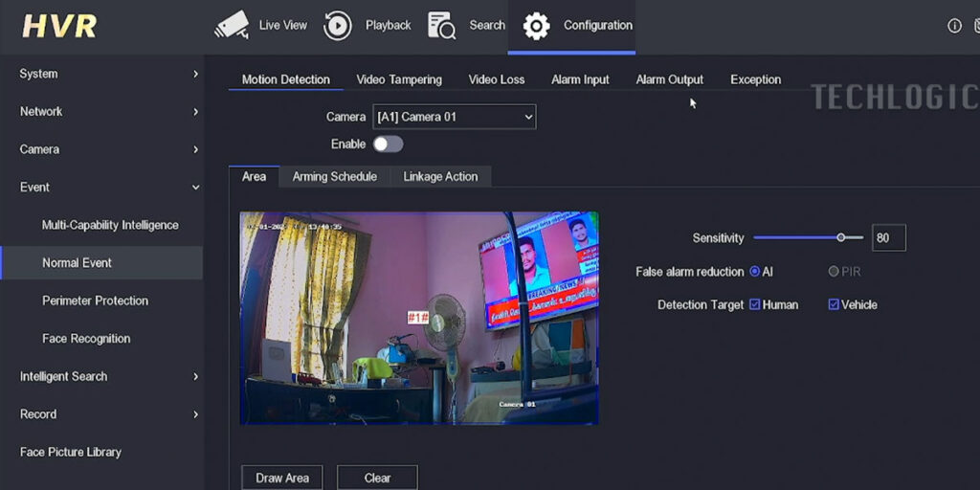Open the Camera selection dropdown
The width and height of the screenshot is (980, 490).
(x=455, y=117)
